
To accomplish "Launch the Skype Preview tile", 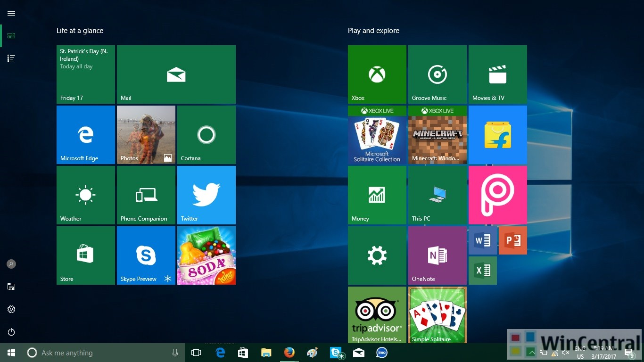I will [x=146, y=255].
